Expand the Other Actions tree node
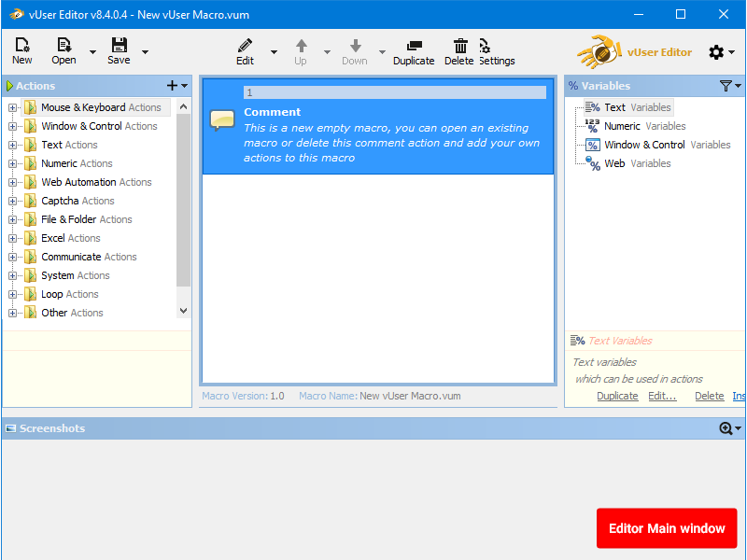 [12, 313]
